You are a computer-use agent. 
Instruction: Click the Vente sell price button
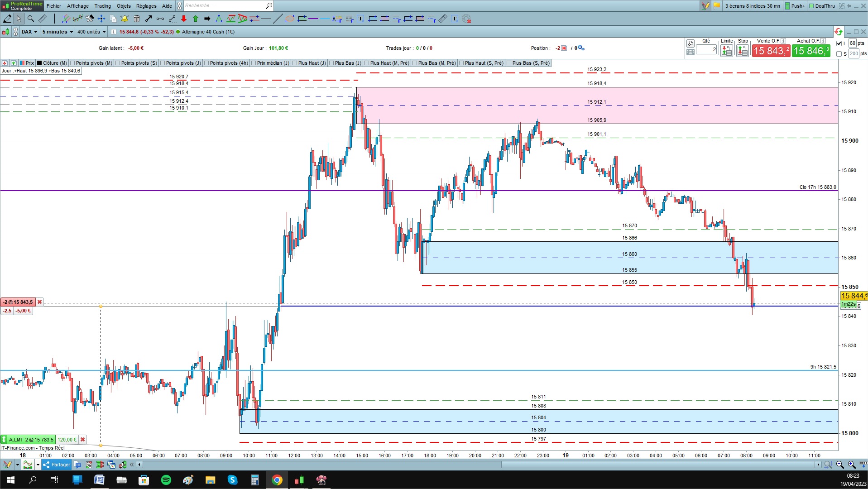pos(771,51)
